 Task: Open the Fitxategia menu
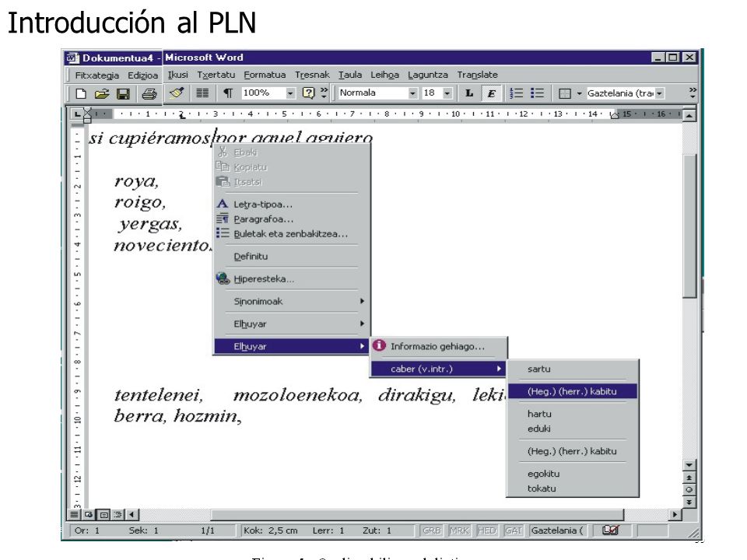pyautogui.click(x=96, y=75)
